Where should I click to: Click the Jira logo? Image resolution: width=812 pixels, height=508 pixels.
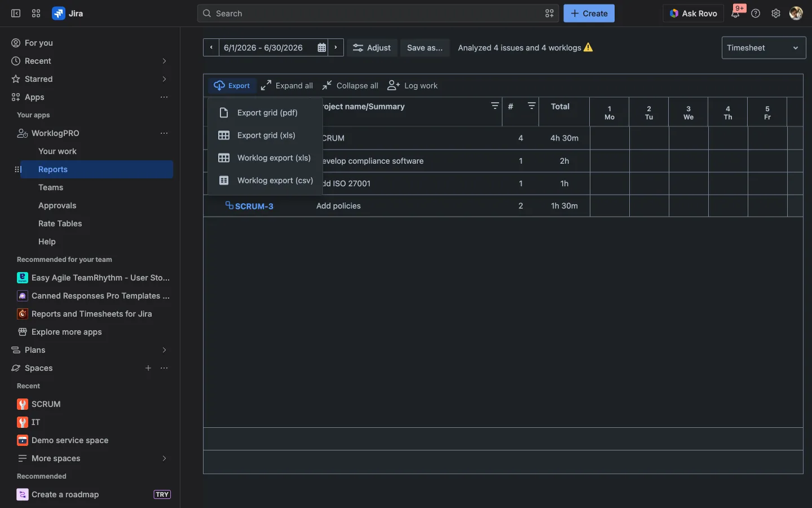pyautogui.click(x=68, y=14)
